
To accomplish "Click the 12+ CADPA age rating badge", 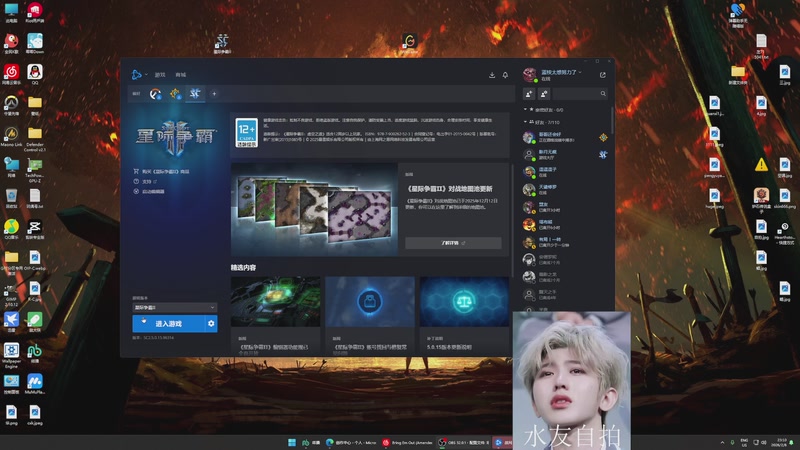I will click(246, 133).
